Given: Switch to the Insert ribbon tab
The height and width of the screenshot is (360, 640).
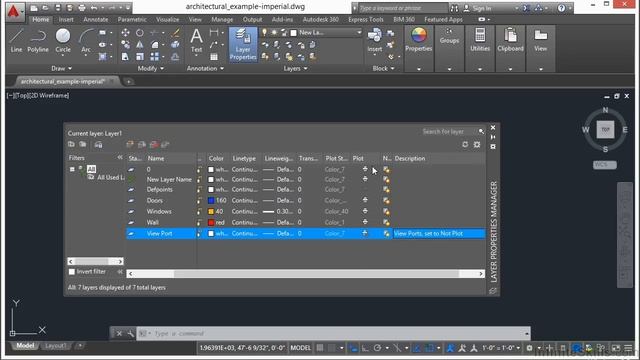Looking at the screenshot, I should 66,19.
